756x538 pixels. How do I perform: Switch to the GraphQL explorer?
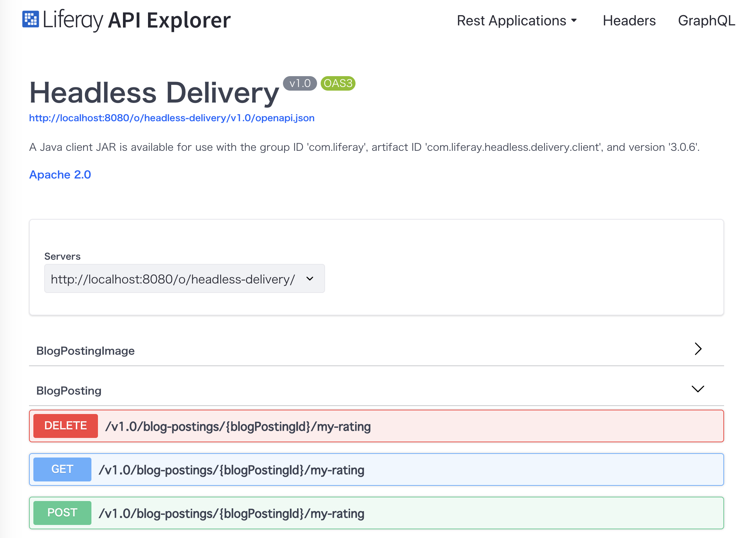coord(706,21)
